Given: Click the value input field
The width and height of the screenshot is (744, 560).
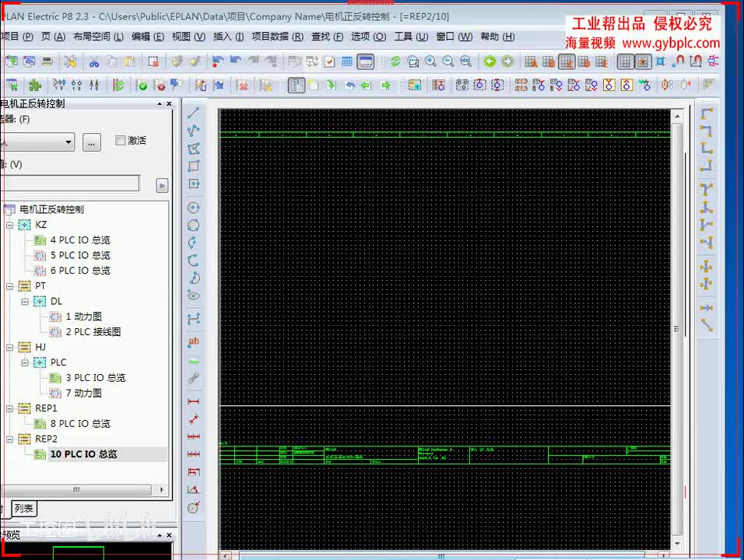Looking at the screenshot, I should (70, 183).
